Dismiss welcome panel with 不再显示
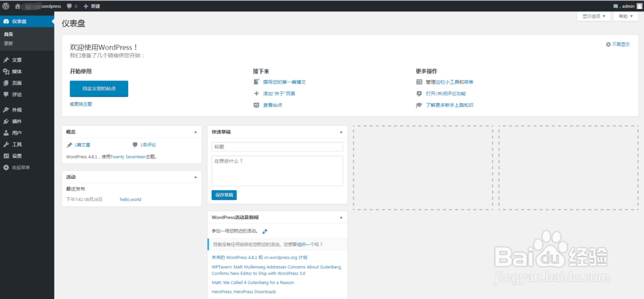This screenshot has height=299, width=644. pyautogui.click(x=618, y=44)
